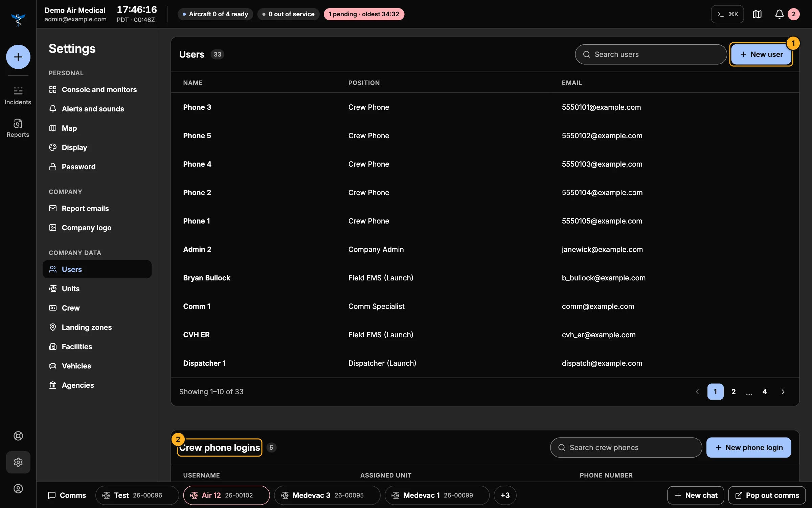Click the app logo at top left
This screenshot has height=508, width=812.
point(18,20)
